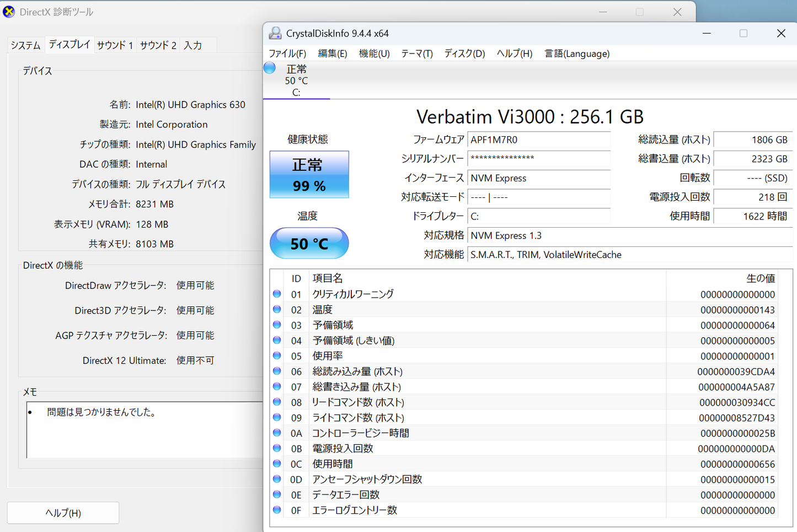The width and height of the screenshot is (797, 532).
Task: Click status dot for 総書き込み量 (ホスト) row
Action: (277, 386)
